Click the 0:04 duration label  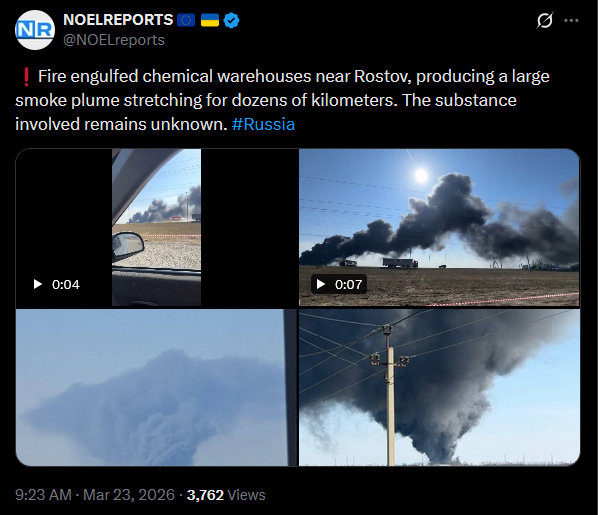coord(66,284)
